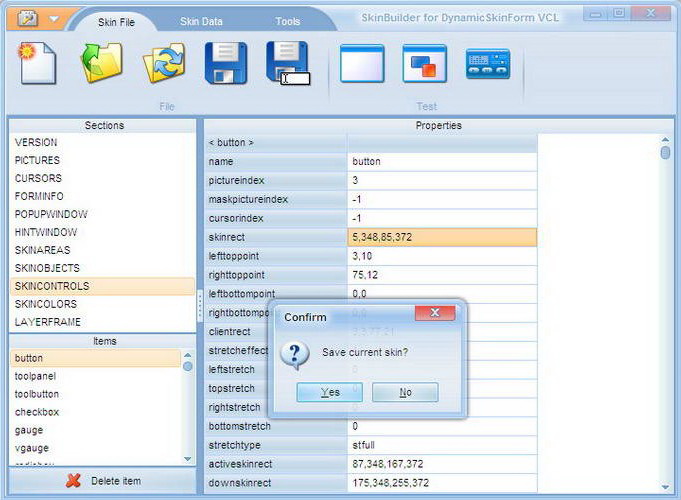Image resolution: width=681 pixels, height=500 pixels.
Task: Confirm saving by clicking Yes
Action: click(330, 392)
